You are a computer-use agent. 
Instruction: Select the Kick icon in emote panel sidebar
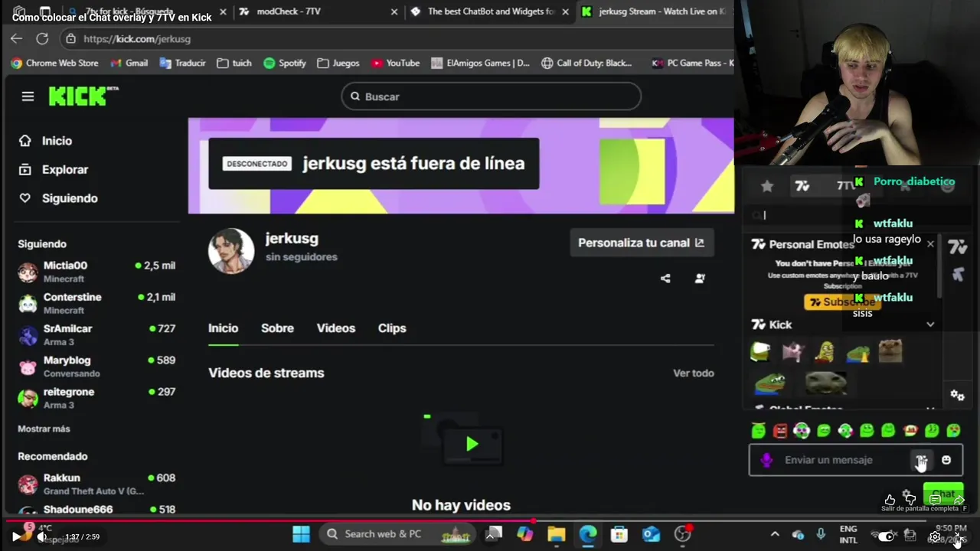coord(957,274)
